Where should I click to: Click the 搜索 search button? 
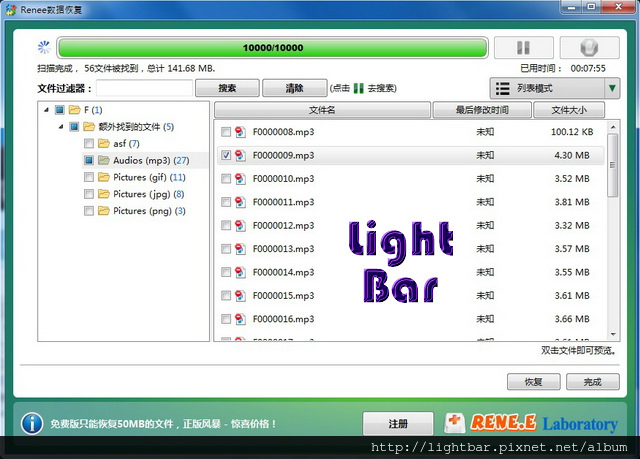coord(227,88)
